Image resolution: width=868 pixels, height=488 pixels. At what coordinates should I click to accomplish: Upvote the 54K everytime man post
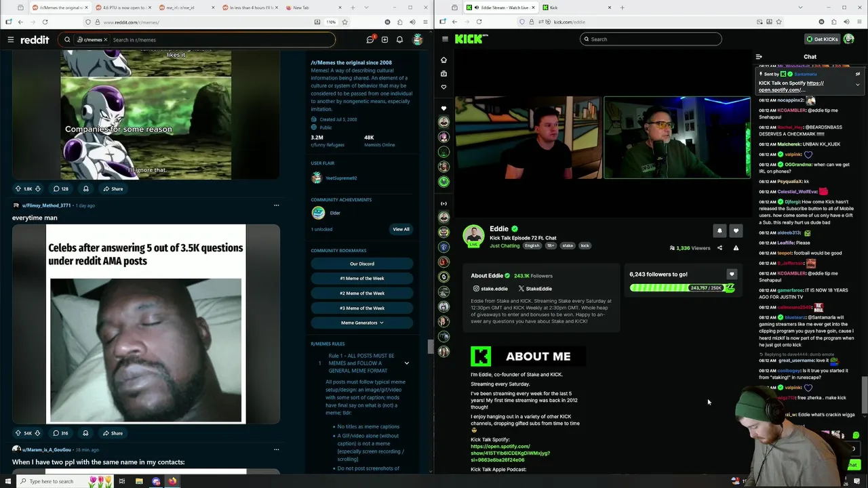pyautogui.click(x=18, y=433)
